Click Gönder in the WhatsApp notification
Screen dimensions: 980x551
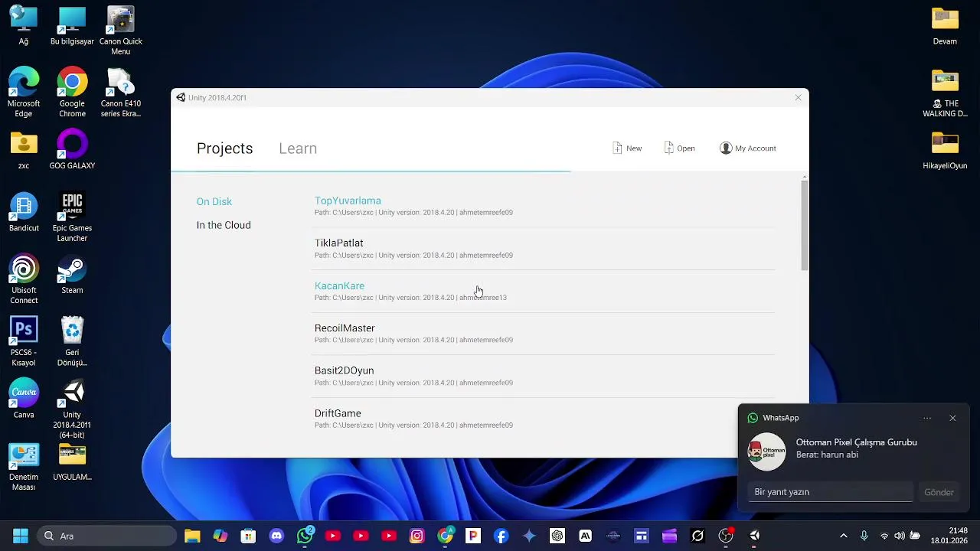click(939, 492)
